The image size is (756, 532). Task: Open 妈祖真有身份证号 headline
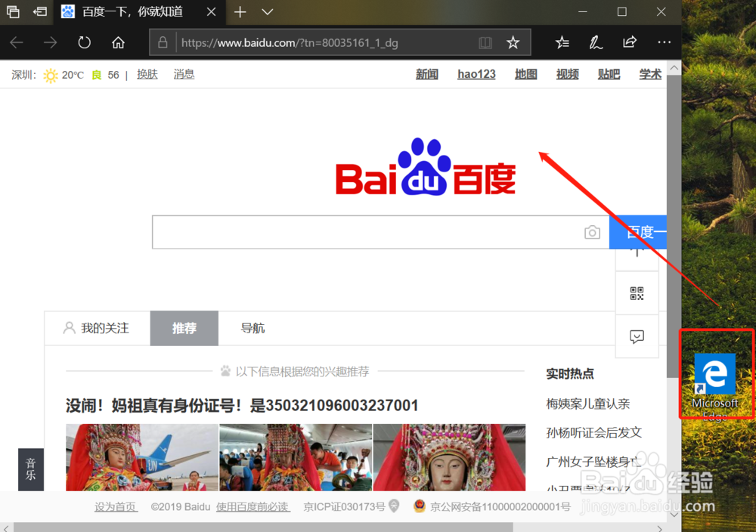point(242,406)
